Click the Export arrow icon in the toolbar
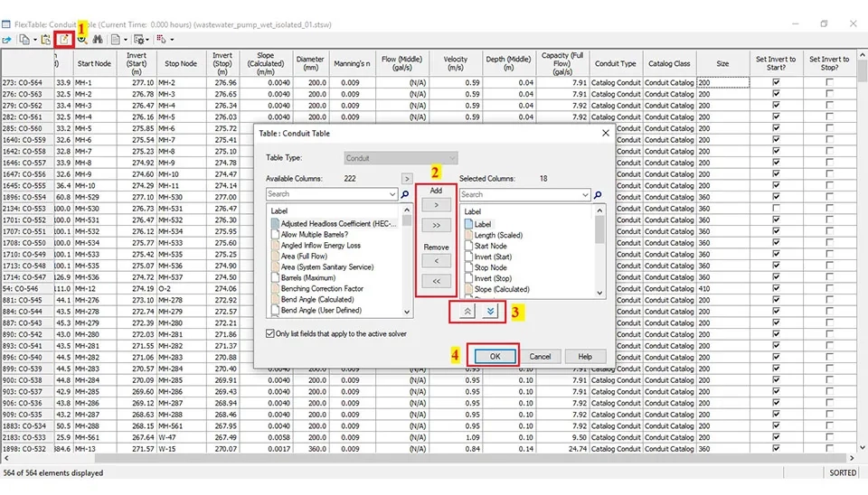868x495 pixels. [x=7, y=40]
